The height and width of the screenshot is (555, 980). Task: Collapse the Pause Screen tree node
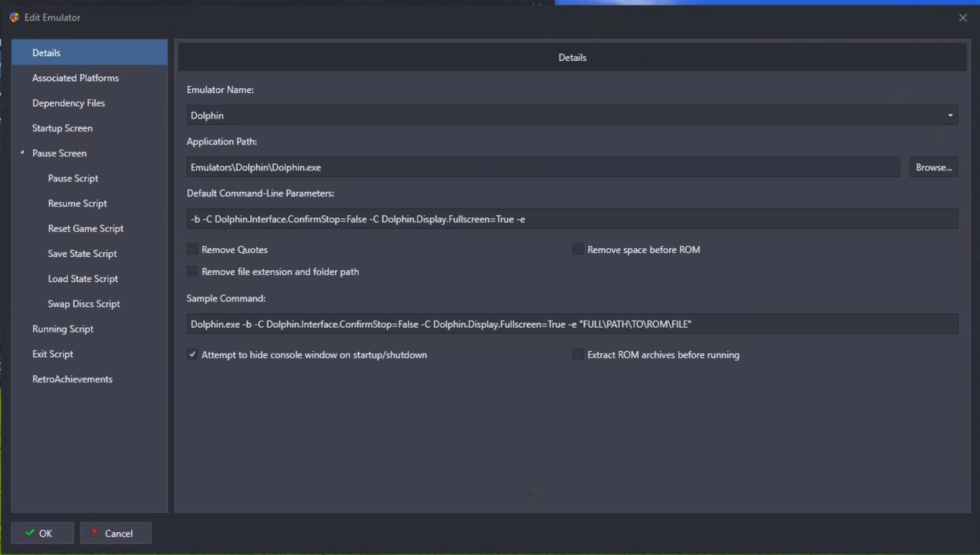[x=22, y=153]
